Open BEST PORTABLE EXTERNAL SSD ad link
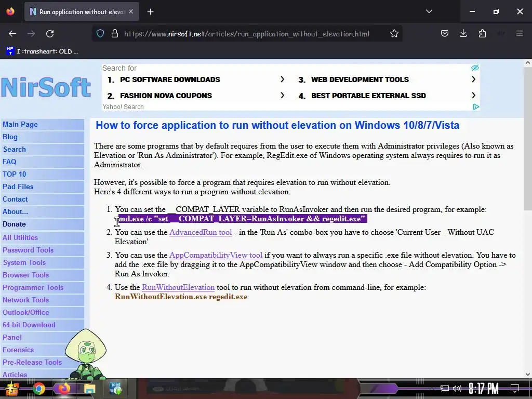532x399 pixels. [x=368, y=96]
